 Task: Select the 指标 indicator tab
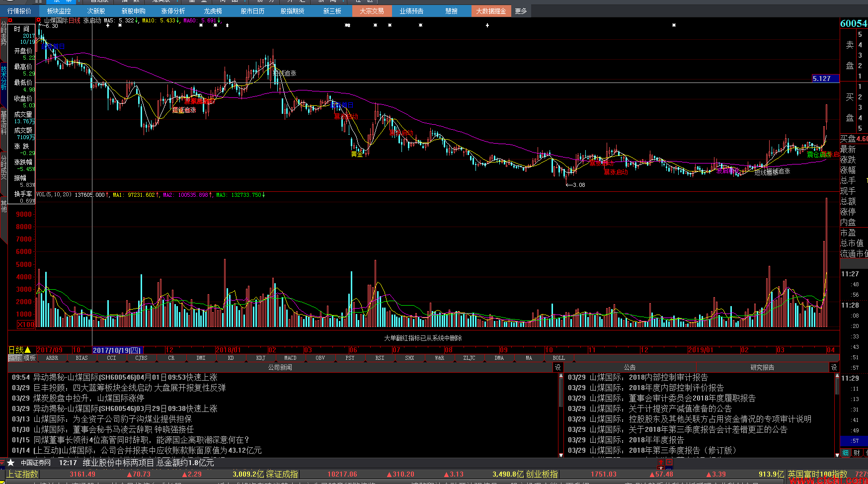click(14, 358)
